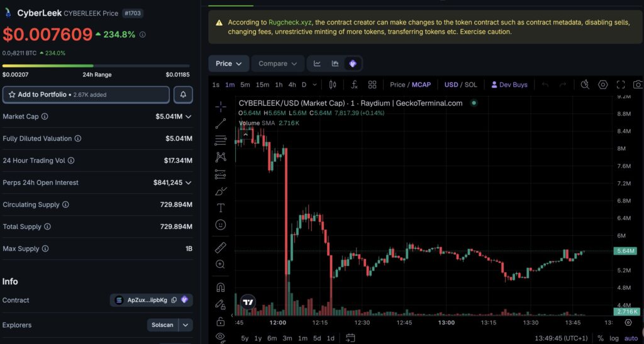Take a chart snapshot with camera icon
644x344 pixels.
click(638, 84)
